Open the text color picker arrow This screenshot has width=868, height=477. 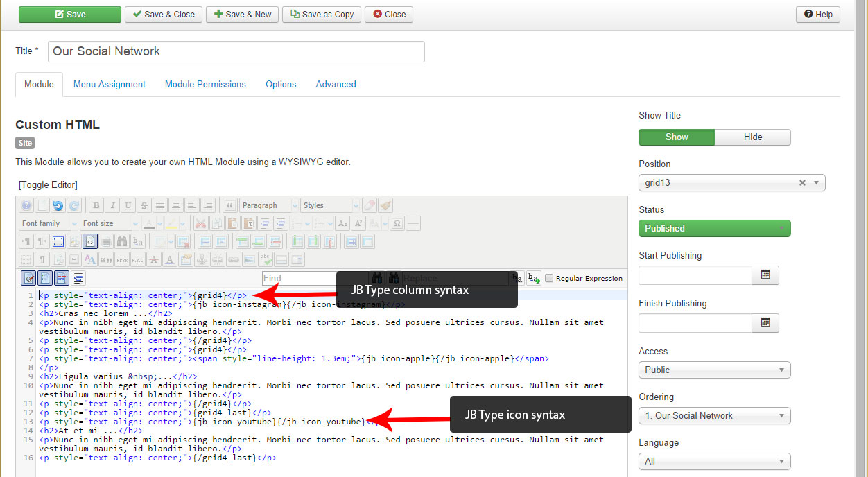click(159, 223)
